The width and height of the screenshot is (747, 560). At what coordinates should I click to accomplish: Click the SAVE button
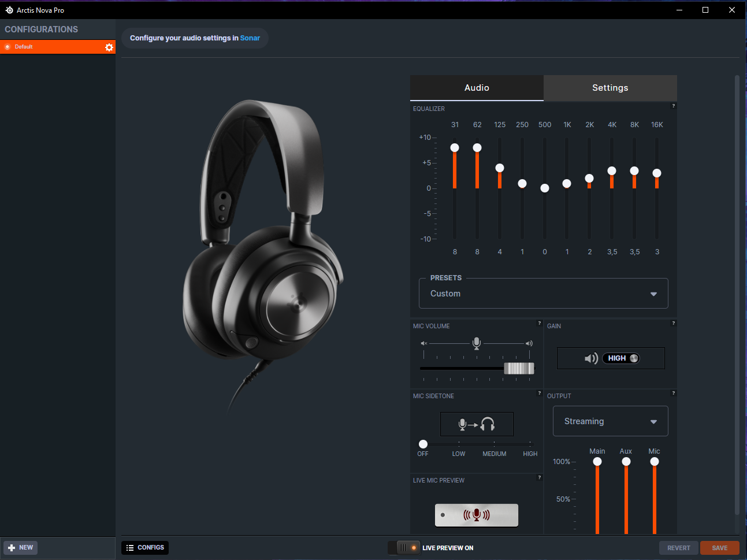[x=720, y=548]
